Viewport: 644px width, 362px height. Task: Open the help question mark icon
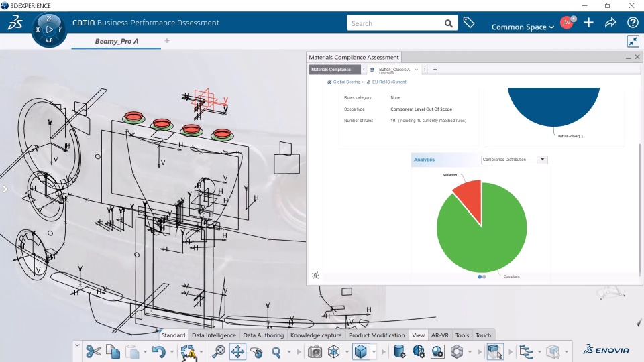633,23
